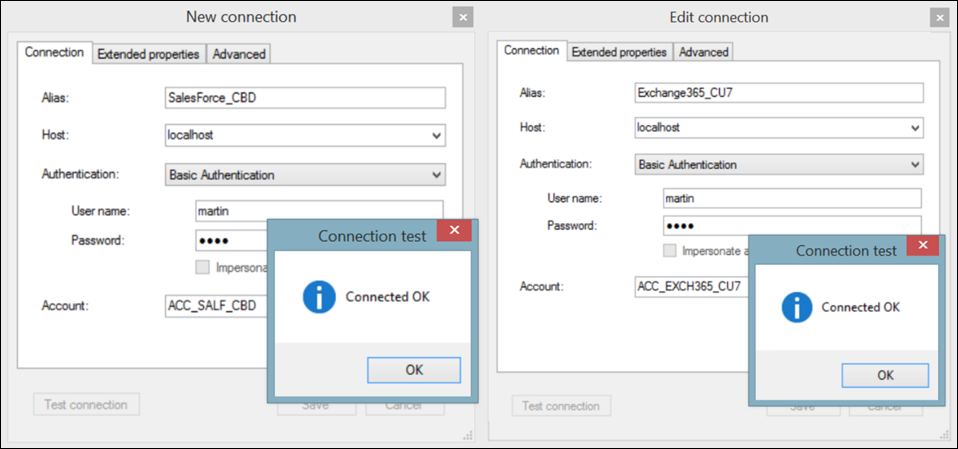The height and width of the screenshot is (449, 958).
Task: Confirm OK in right Connection test dialog
Action: point(885,375)
